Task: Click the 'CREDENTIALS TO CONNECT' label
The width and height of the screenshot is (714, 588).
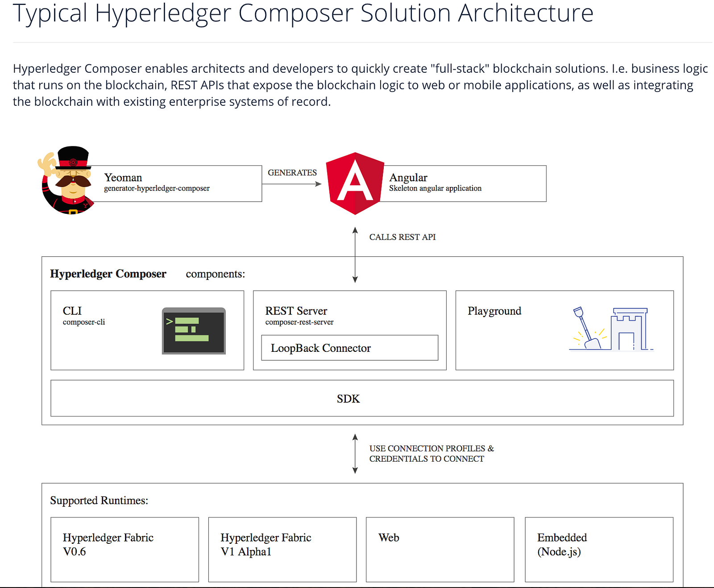Action: click(427, 459)
